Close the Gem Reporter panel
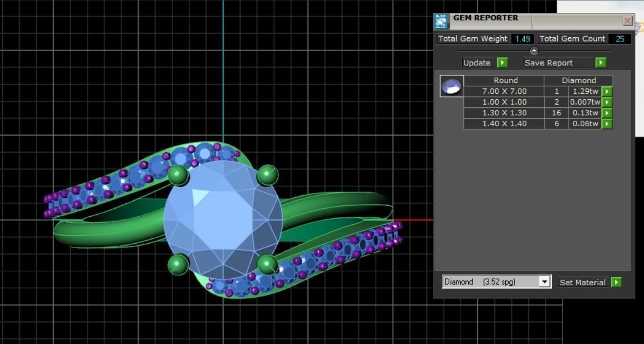This screenshot has height=344, width=644. (x=627, y=20)
